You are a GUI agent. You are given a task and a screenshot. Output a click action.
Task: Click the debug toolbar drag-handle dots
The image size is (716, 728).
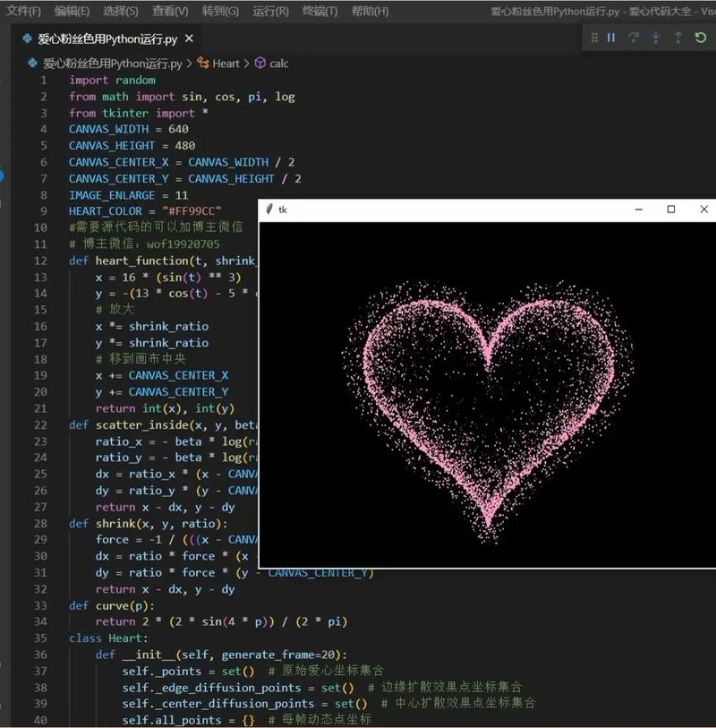(595, 37)
